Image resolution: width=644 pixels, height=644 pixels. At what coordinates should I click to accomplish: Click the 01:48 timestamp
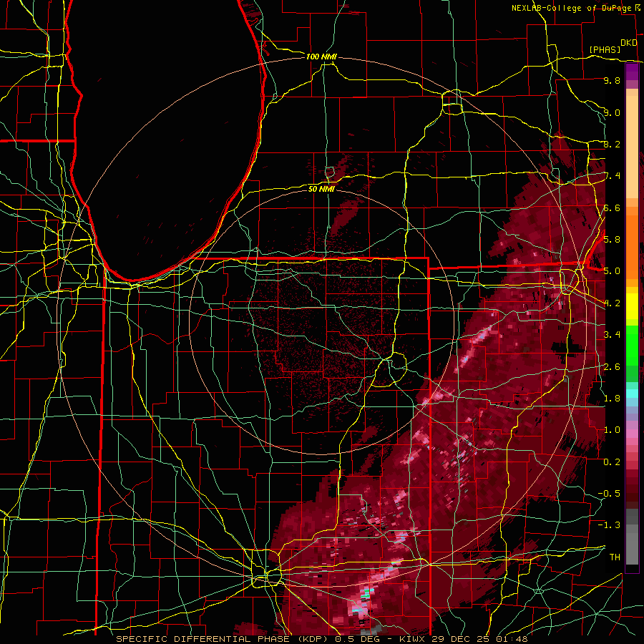click(512, 639)
